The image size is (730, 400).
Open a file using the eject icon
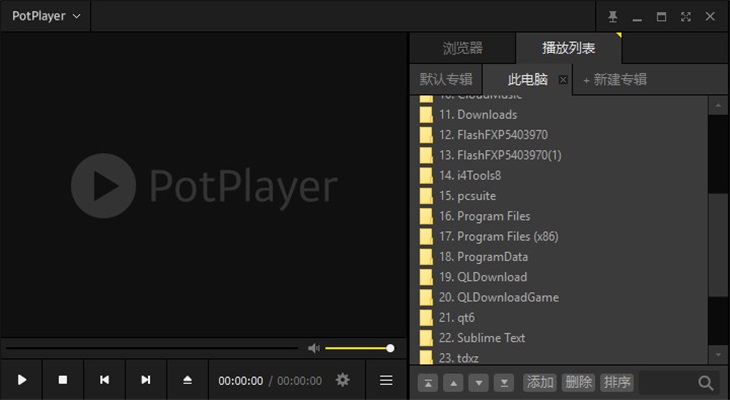[x=187, y=380]
